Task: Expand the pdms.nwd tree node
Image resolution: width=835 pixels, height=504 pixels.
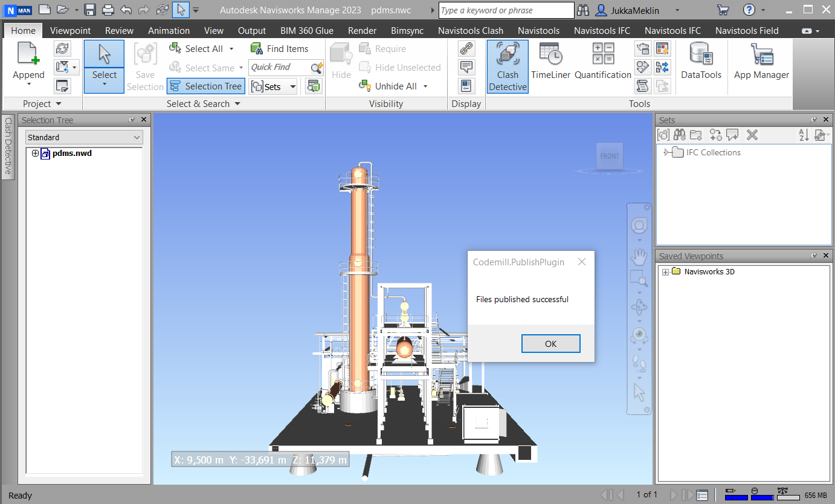Action: point(35,153)
